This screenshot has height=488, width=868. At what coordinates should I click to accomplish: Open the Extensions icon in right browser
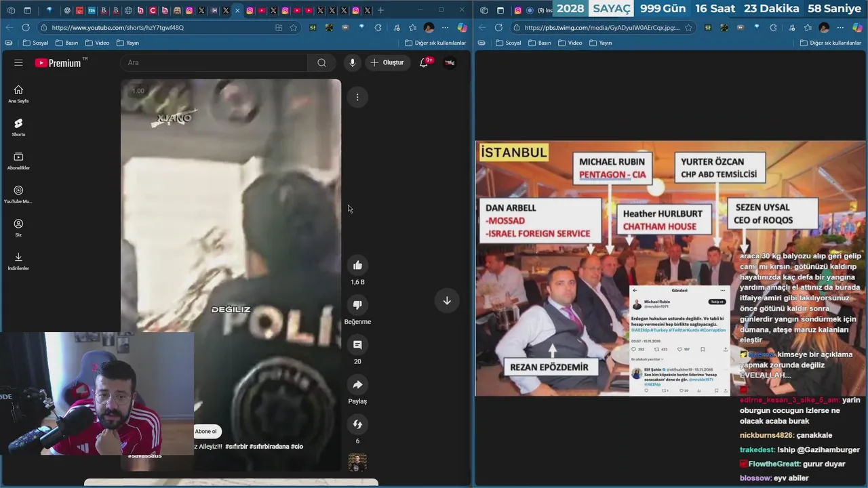(774, 28)
